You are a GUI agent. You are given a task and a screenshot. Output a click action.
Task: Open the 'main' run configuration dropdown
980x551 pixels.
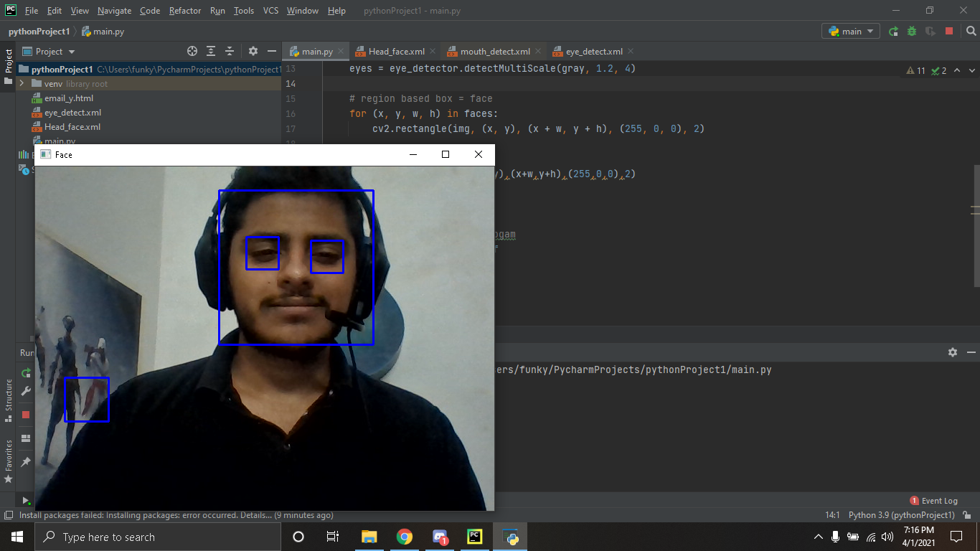(852, 32)
